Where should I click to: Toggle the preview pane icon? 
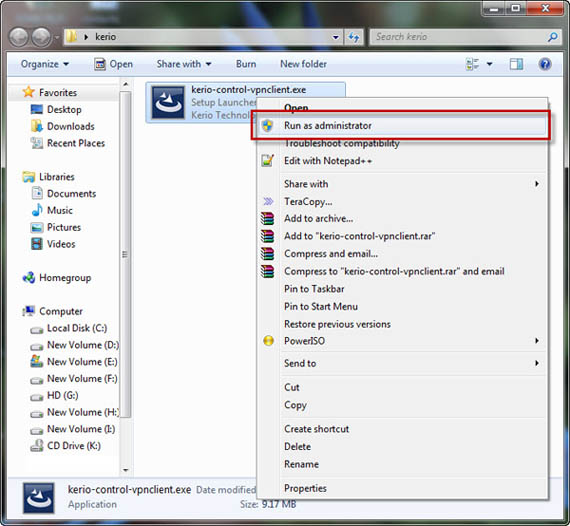point(516,64)
